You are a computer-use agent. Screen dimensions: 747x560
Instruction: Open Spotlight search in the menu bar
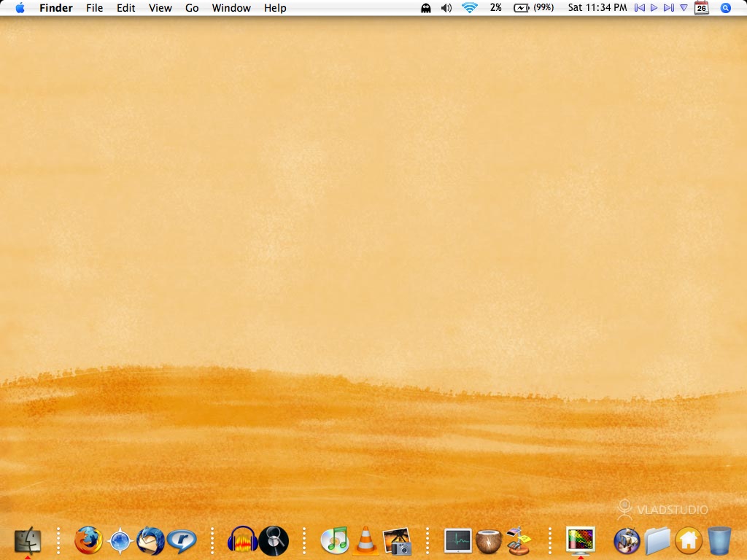726,8
